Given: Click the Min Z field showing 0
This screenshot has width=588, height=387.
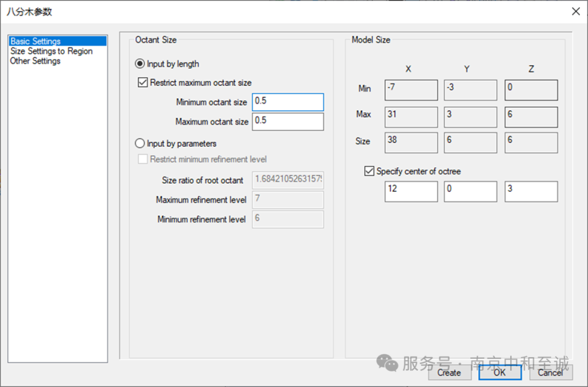Looking at the screenshot, I should pyautogui.click(x=531, y=90).
